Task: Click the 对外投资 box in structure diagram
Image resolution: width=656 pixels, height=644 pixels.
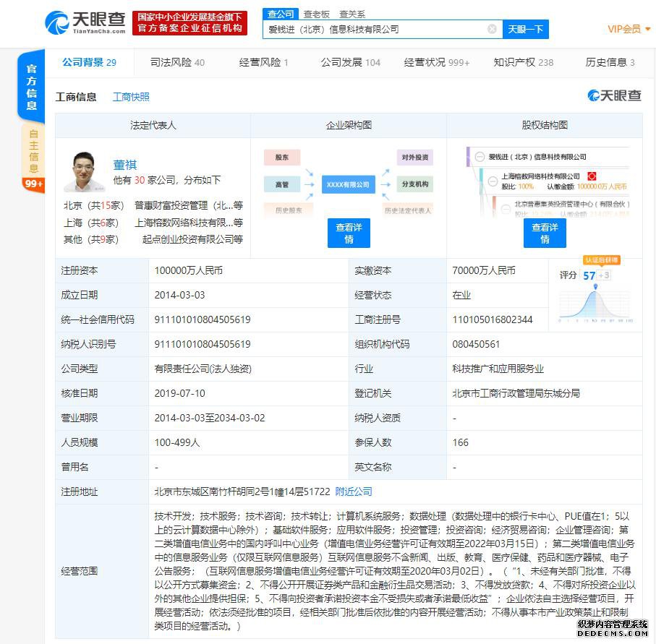Action: point(414,158)
